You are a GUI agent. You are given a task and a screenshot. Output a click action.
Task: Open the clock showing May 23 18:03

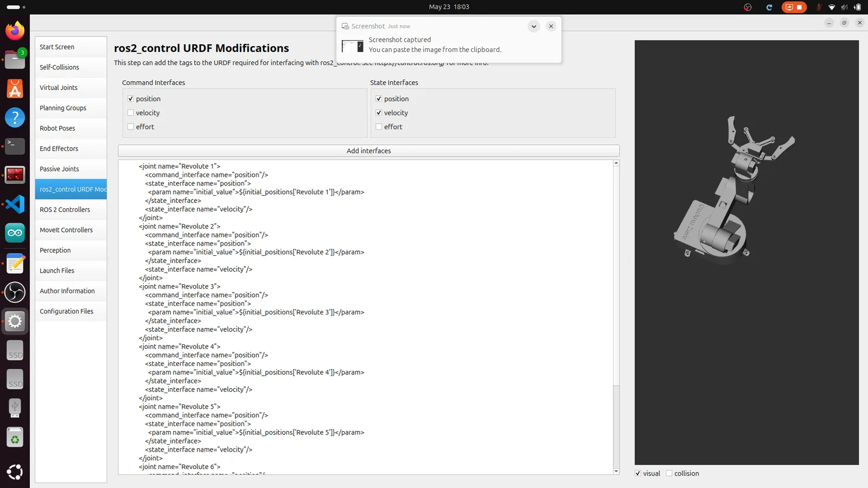pyautogui.click(x=449, y=7)
